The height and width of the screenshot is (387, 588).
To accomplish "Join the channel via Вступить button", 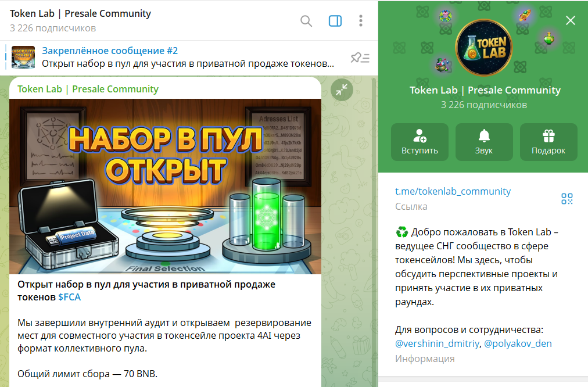I will [420, 142].
